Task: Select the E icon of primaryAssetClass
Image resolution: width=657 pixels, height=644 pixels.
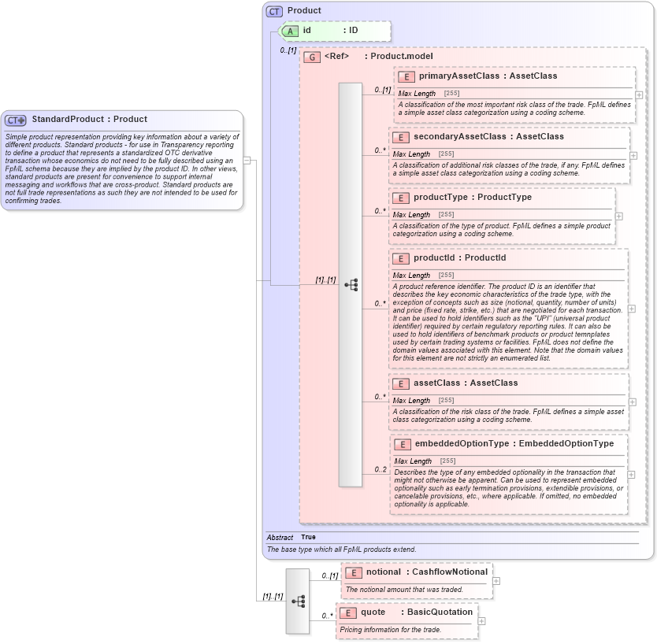Action: [406, 76]
